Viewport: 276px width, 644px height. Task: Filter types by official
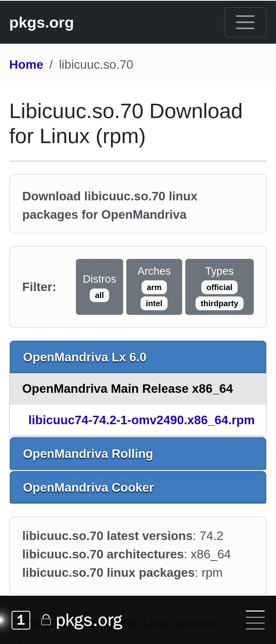(220, 287)
